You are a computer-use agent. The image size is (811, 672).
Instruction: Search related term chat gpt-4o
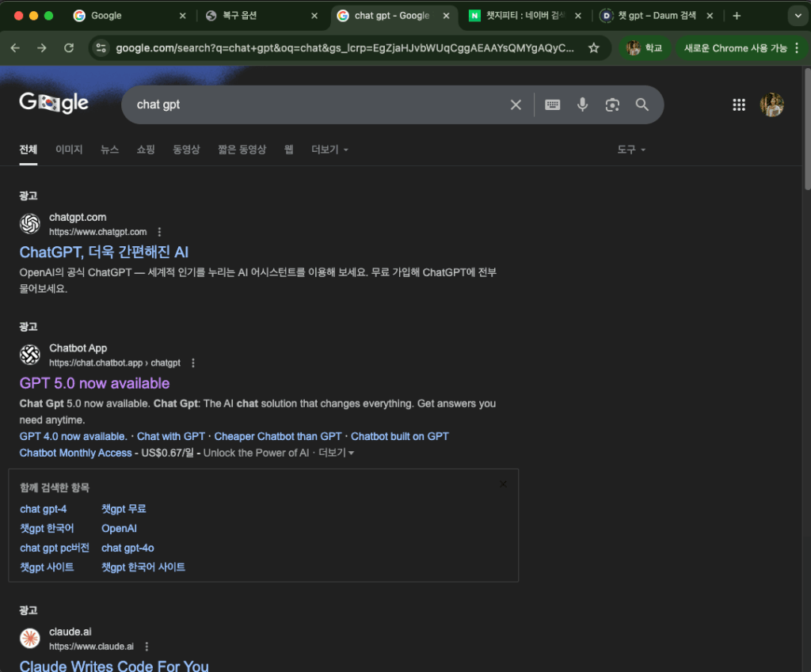coord(128,548)
